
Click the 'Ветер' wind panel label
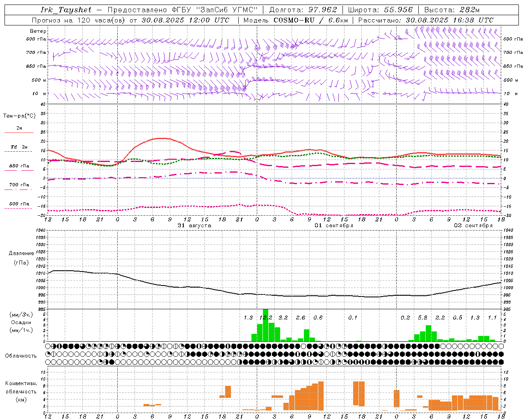[38, 31]
